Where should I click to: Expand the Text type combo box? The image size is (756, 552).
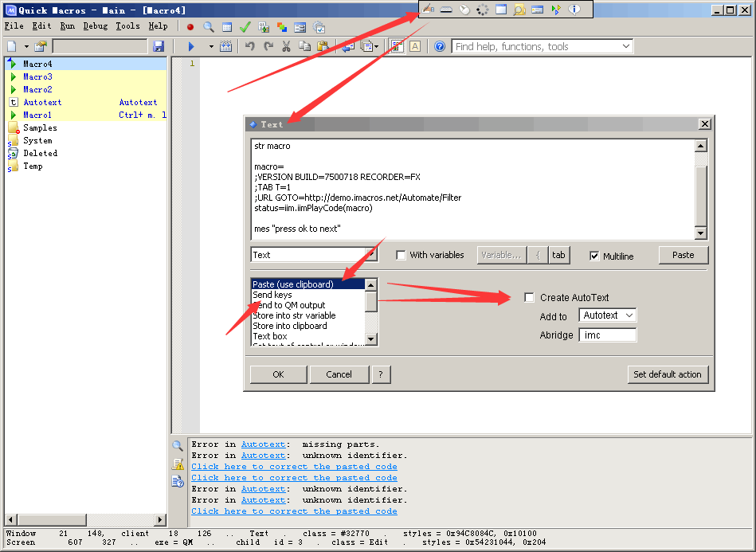point(371,255)
